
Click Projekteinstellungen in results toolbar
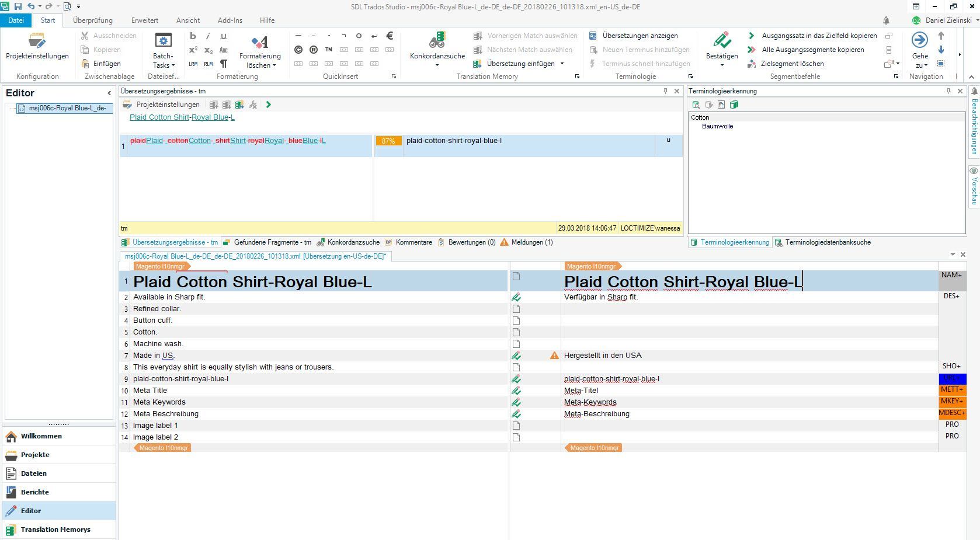(x=161, y=104)
